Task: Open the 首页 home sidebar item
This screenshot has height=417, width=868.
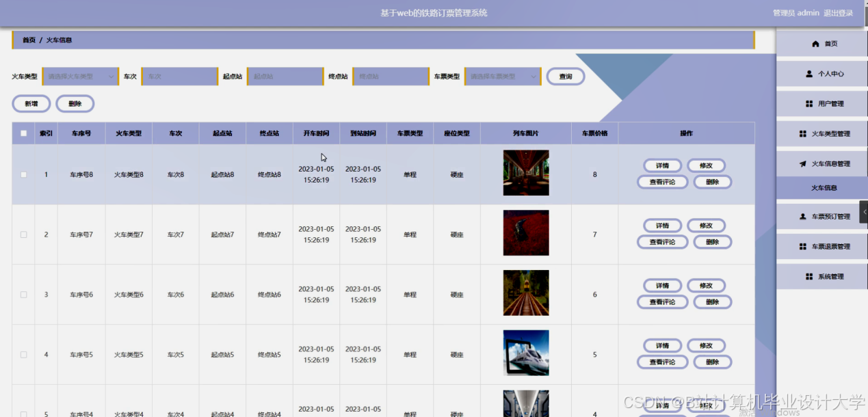Action: tap(822, 44)
